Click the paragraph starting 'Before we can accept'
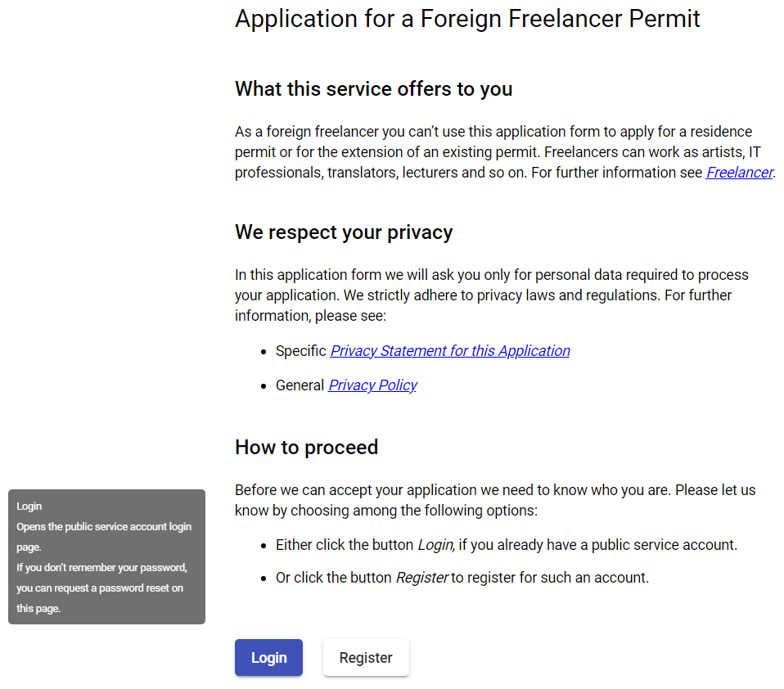The width and height of the screenshot is (784, 689). [495, 500]
